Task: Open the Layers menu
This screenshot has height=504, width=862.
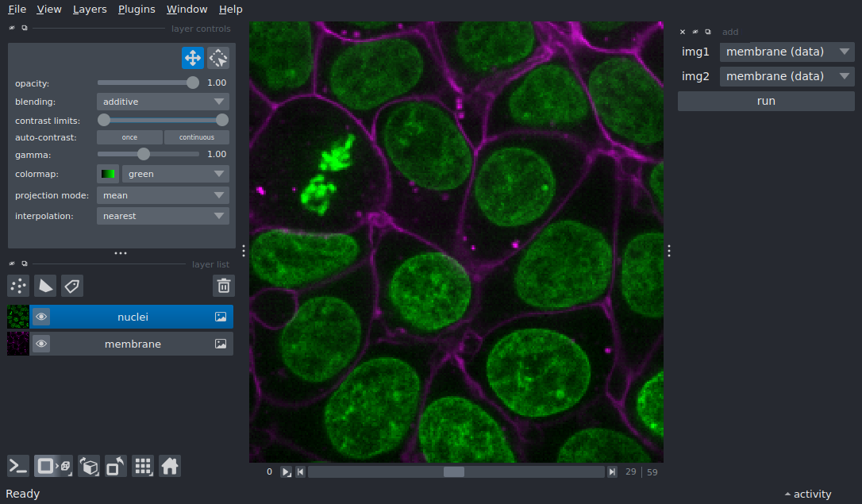Action: click(x=90, y=10)
